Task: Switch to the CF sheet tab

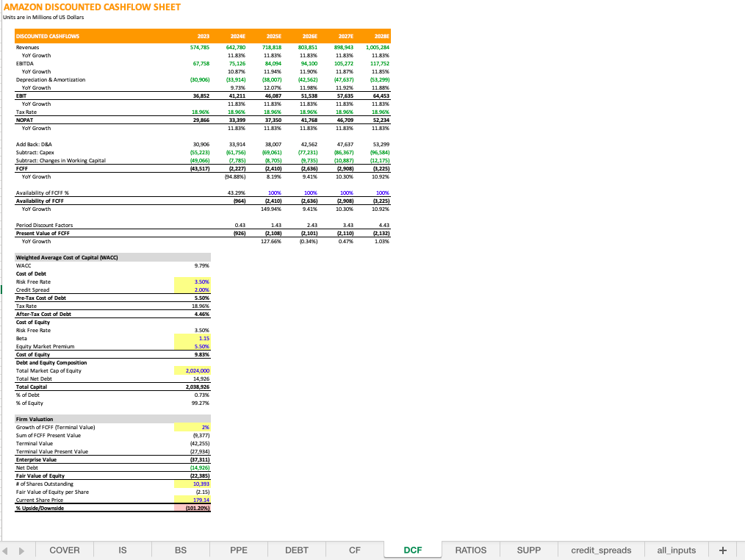Action: [354, 550]
